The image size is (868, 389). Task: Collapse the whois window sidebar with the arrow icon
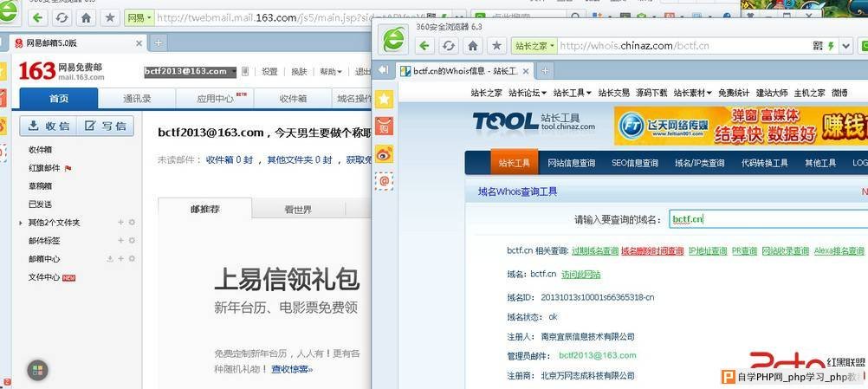[x=384, y=70]
